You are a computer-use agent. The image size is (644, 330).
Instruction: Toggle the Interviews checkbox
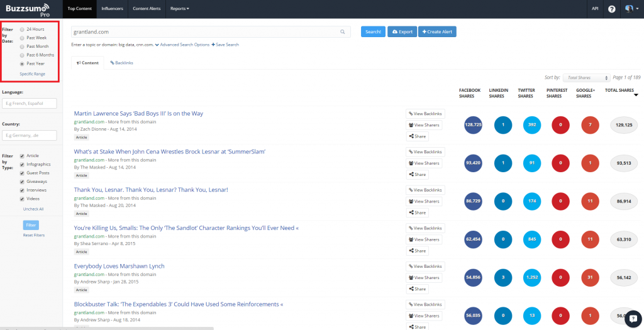(22, 190)
